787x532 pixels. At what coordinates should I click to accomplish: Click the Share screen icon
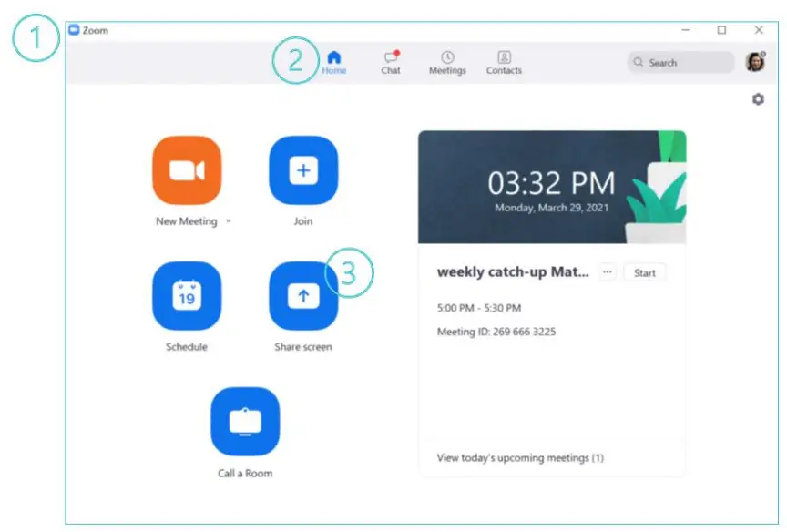click(x=303, y=295)
